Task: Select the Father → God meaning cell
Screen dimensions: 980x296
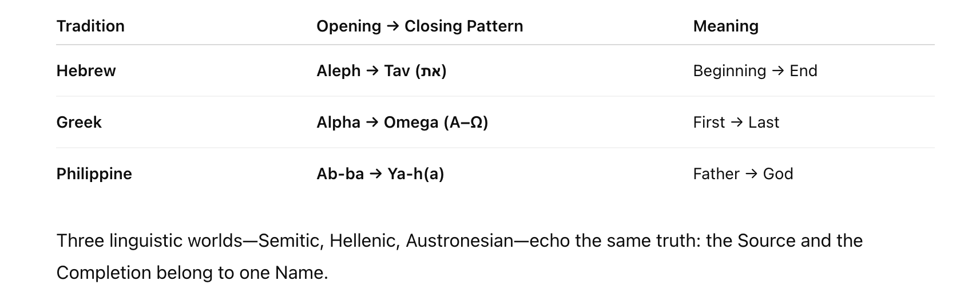Action: (x=743, y=174)
